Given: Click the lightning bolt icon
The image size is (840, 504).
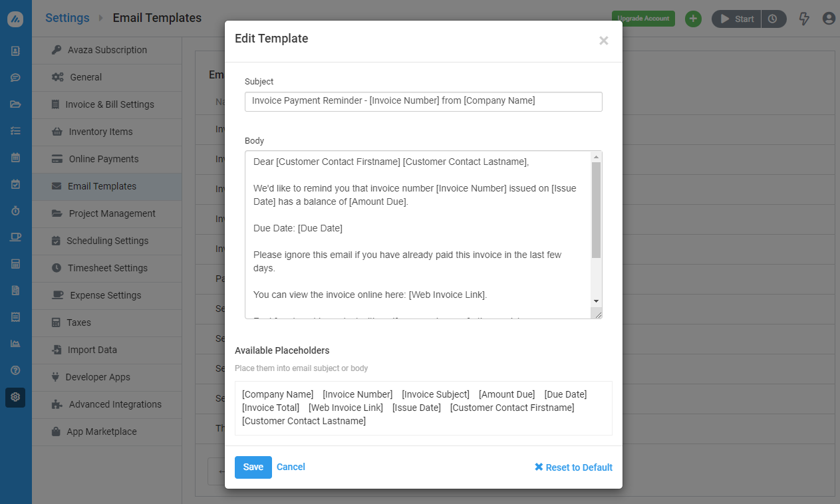Looking at the screenshot, I should (x=804, y=19).
